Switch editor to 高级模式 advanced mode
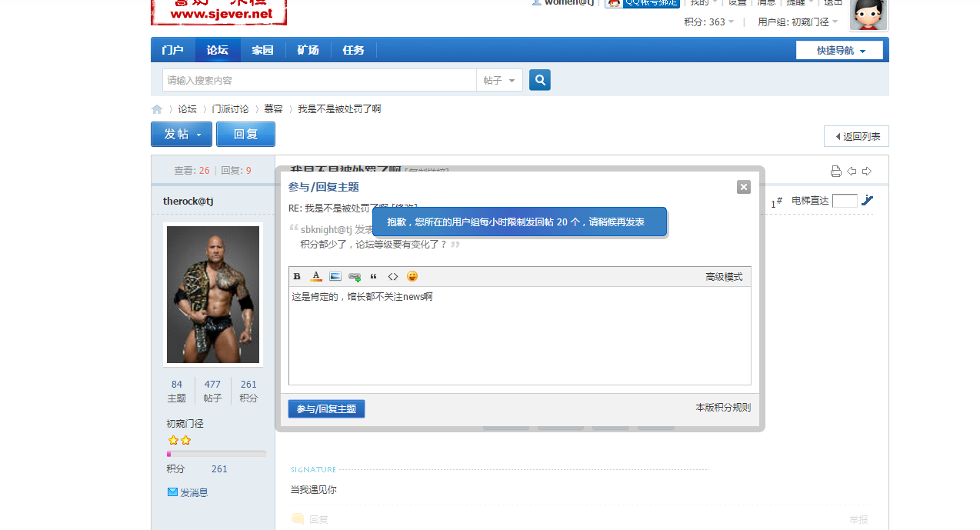 (724, 277)
